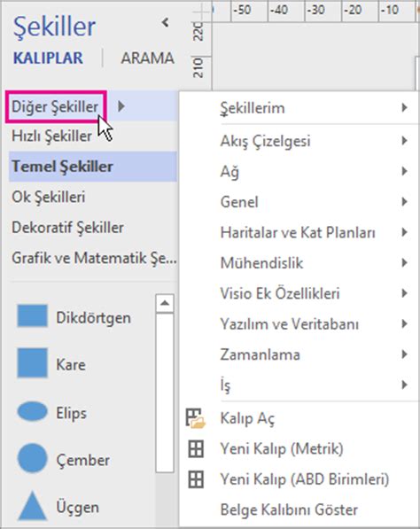Open the Hızlı Şekiller stencil
This screenshot has width=420, height=529.
click(x=51, y=136)
